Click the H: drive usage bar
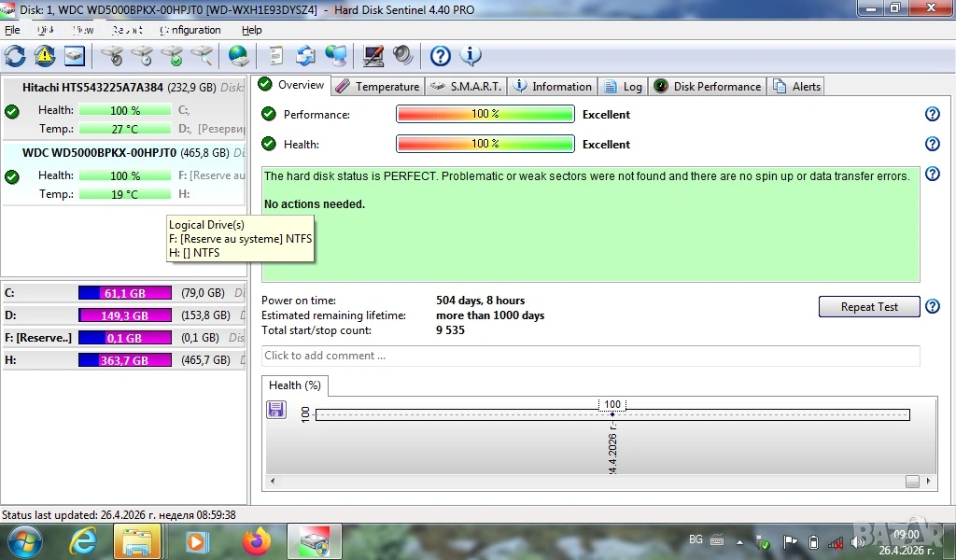This screenshot has width=956, height=560. tap(125, 360)
